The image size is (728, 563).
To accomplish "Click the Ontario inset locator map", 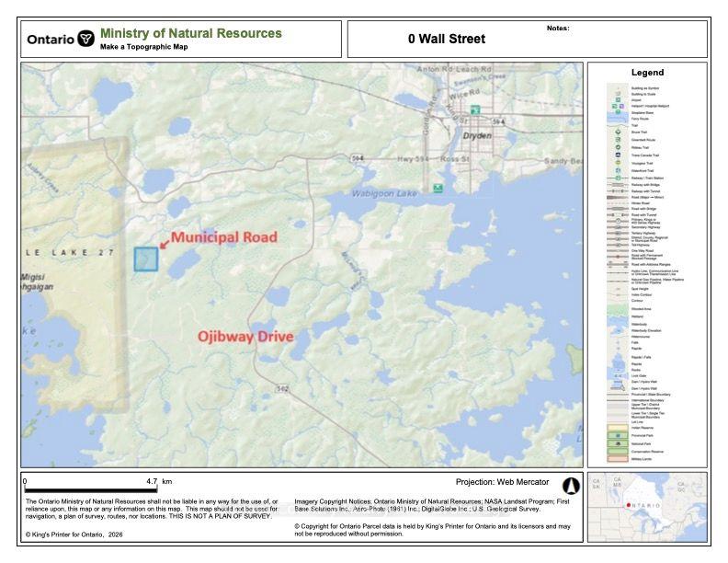I will click(648, 507).
